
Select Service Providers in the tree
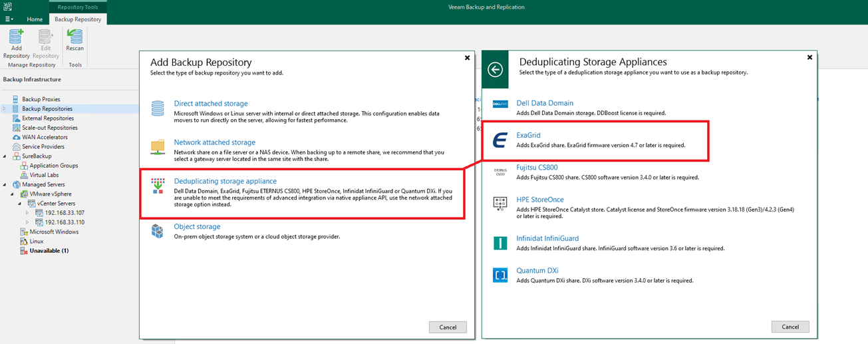click(43, 146)
